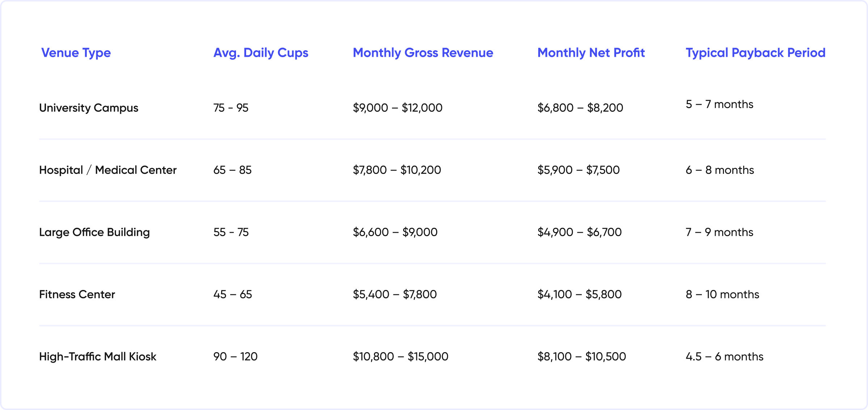Click the $8,100 – $10,500 profit cell
868x410 pixels.
[x=582, y=356]
